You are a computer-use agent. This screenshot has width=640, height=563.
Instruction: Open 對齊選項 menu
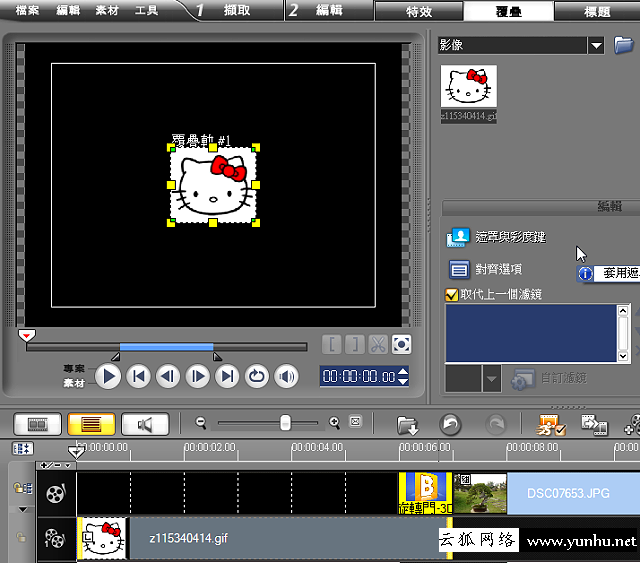click(x=485, y=269)
